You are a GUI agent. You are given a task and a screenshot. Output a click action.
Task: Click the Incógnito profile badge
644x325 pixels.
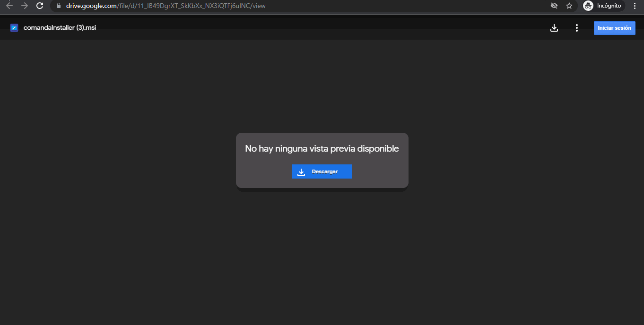click(603, 6)
